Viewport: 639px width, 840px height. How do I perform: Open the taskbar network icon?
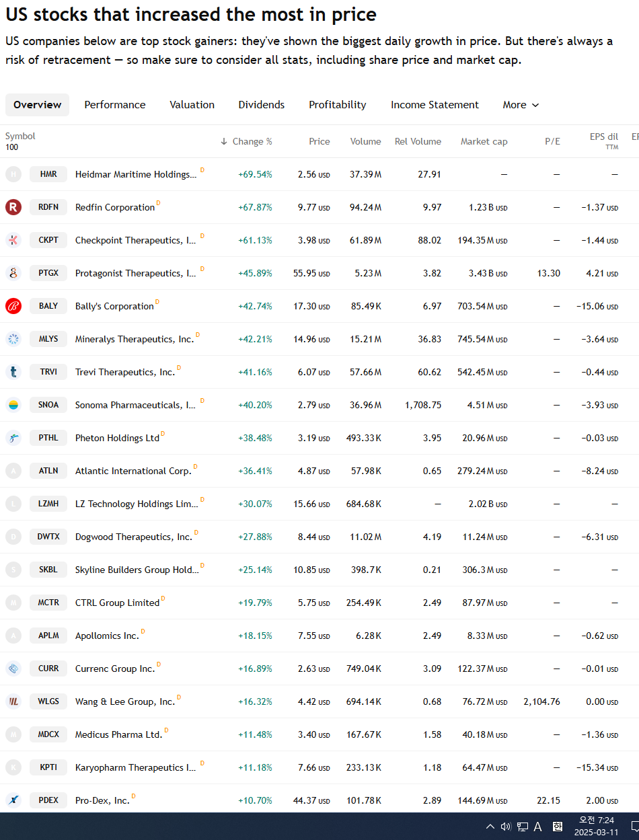[x=522, y=827]
